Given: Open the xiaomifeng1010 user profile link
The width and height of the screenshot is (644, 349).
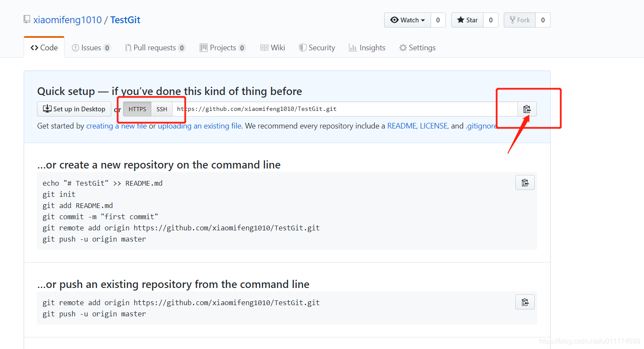Looking at the screenshot, I should point(68,20).
